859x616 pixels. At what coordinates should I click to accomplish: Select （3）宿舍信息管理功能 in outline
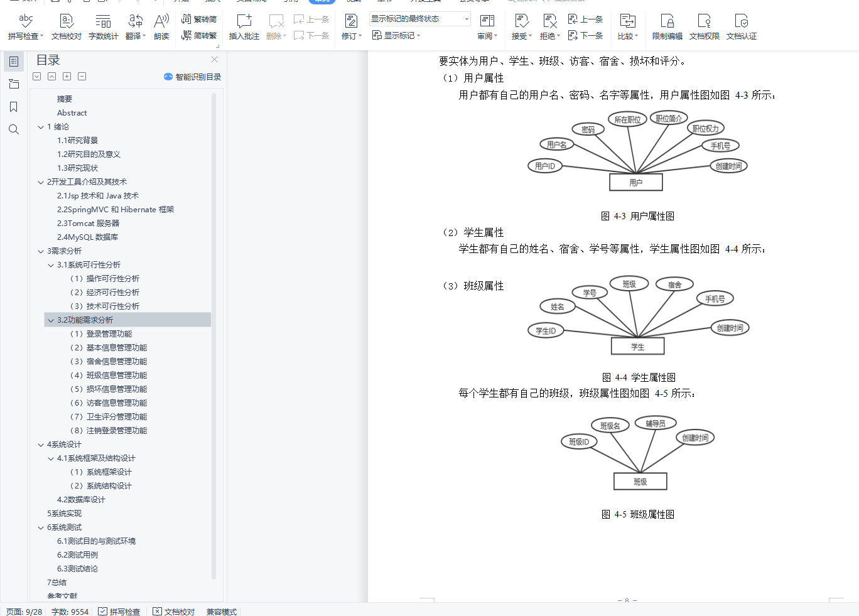tap(108, 362)
